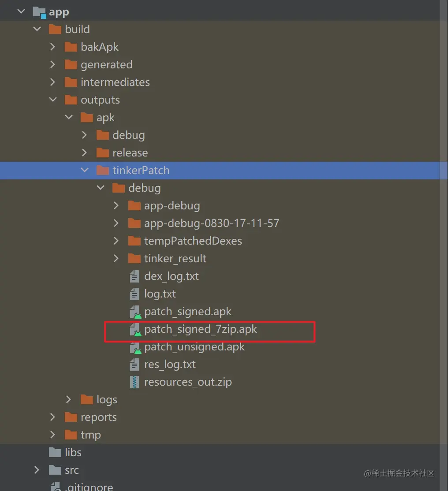Expand the release folder chevron
Screen dimensions: 448x491
(84, 153)
